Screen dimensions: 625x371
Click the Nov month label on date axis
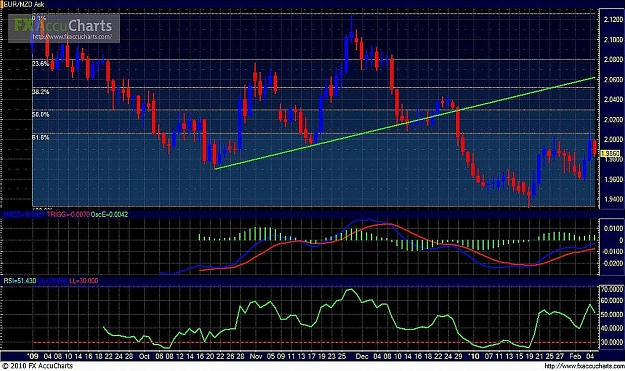(x=256, y=356)
